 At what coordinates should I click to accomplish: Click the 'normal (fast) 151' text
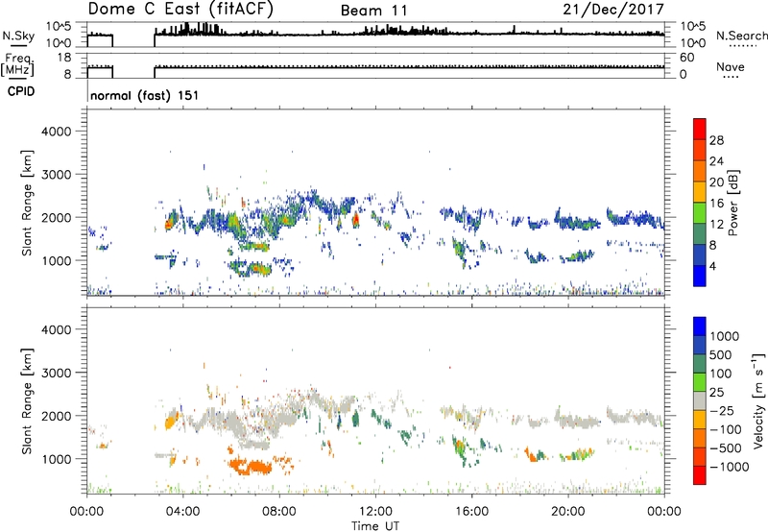click(145, 95)
